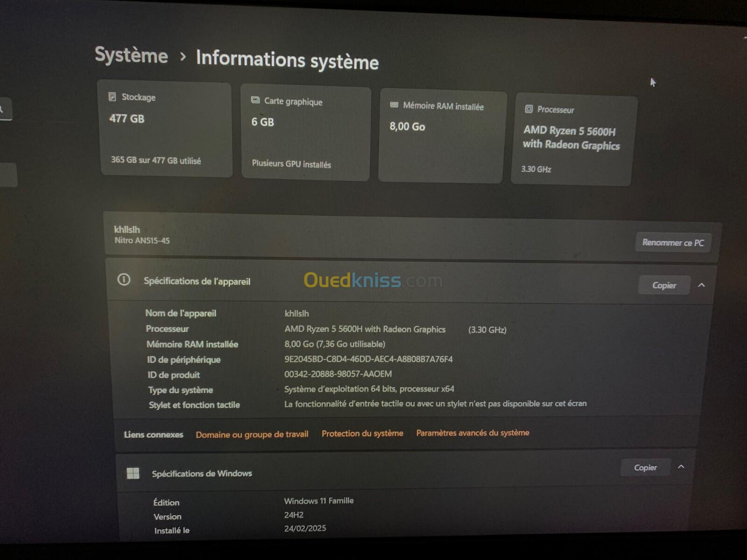The image size is (747, 560).
Task: Click the Informations système breadcrumb title
Action: (287, 60)
